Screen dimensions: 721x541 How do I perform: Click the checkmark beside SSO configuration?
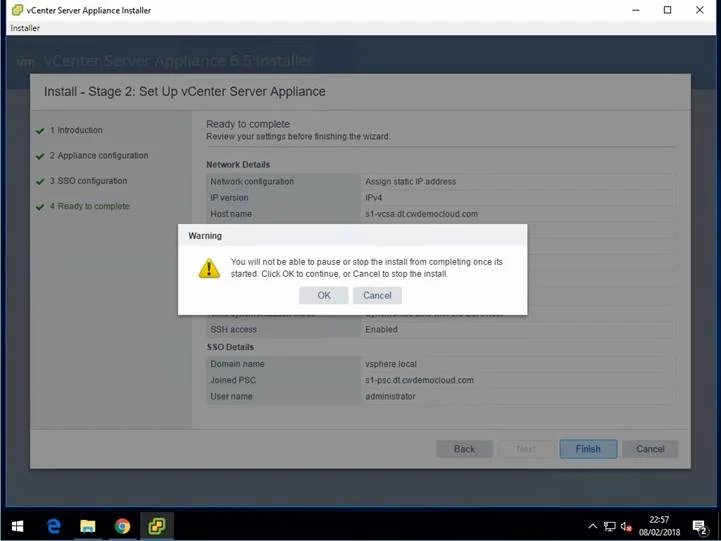40,182
